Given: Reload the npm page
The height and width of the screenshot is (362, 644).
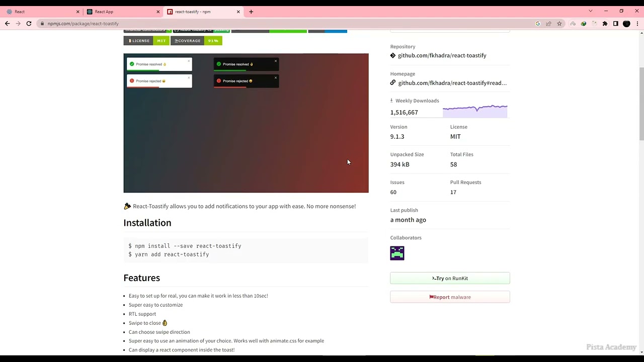Looking at the screenshot, I should coord(29,24).
